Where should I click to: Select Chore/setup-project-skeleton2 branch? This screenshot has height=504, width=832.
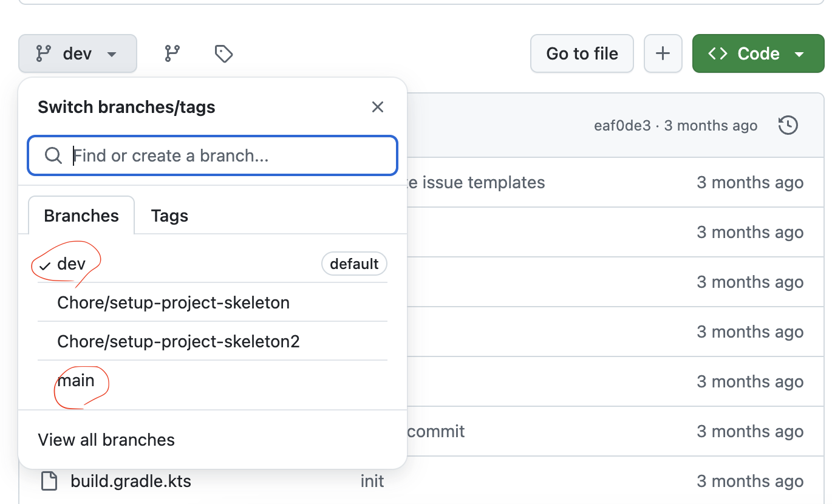point(179,341)
